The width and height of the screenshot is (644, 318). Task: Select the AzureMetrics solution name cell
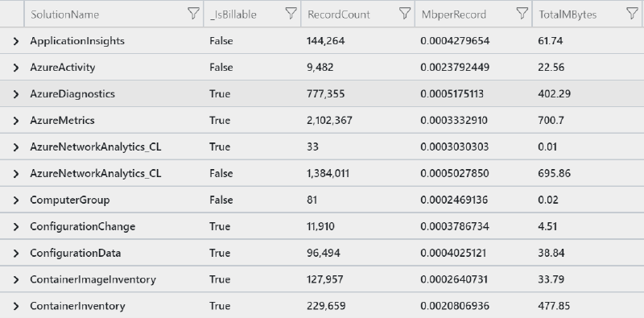tap(62, 121)
